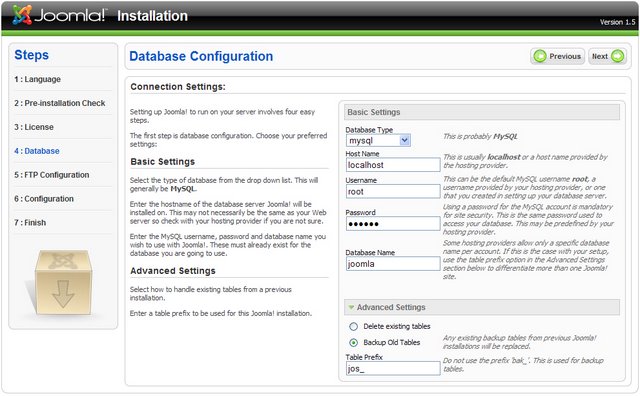Focus the Host Name field
This screenshot has width=640, height=396.
[393, 165]
